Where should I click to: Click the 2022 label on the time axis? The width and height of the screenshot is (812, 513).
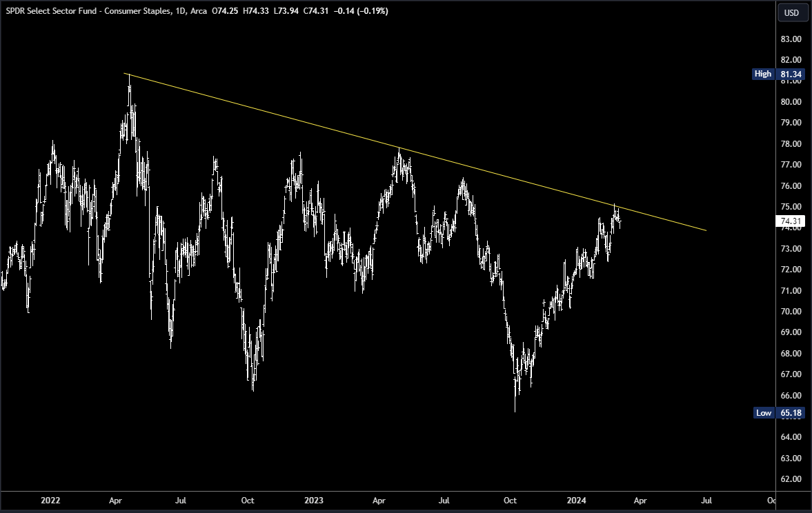[51, 501]
